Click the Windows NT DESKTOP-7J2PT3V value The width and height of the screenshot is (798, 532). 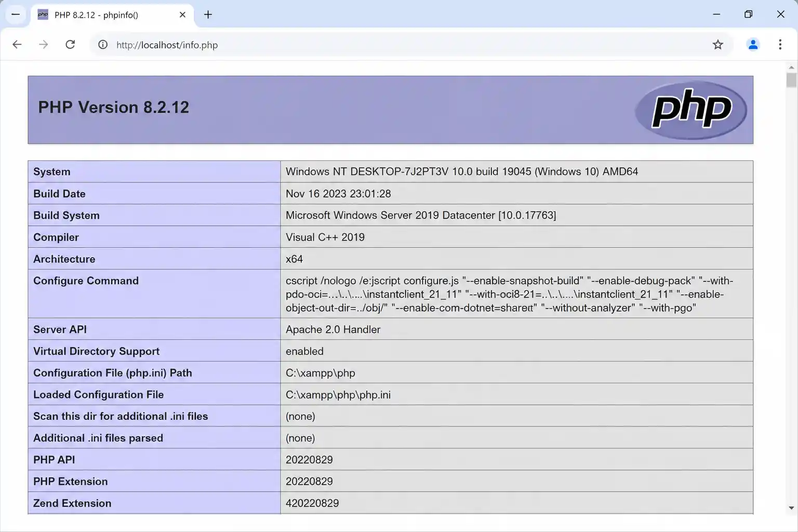pos(462,171)
